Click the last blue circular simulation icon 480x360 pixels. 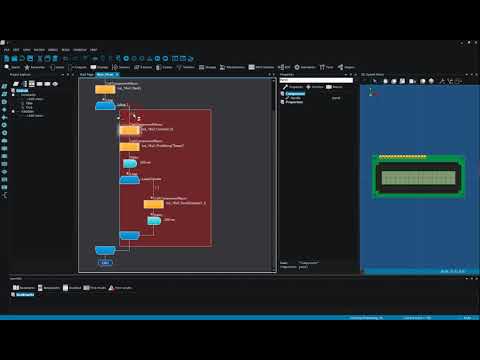click(165, 59)
